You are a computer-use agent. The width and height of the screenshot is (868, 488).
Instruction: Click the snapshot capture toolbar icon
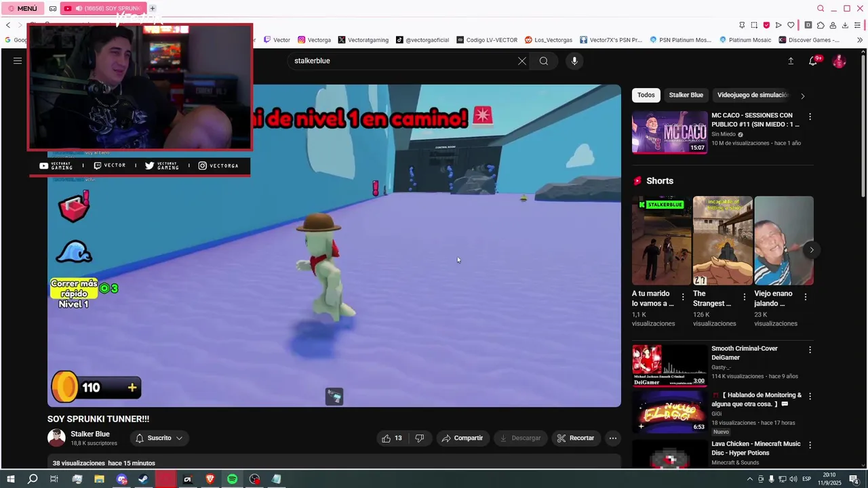pos(754,25)
